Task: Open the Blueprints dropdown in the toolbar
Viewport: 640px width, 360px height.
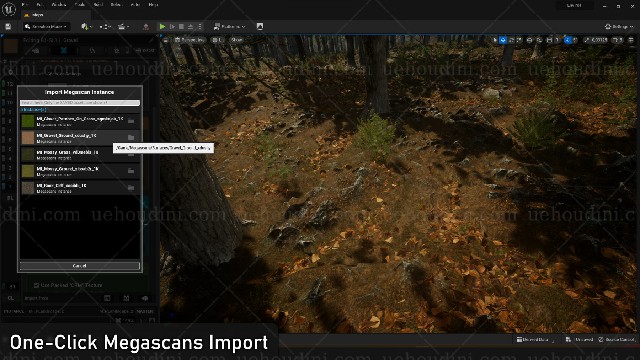Action: click(x=105, y=27)
